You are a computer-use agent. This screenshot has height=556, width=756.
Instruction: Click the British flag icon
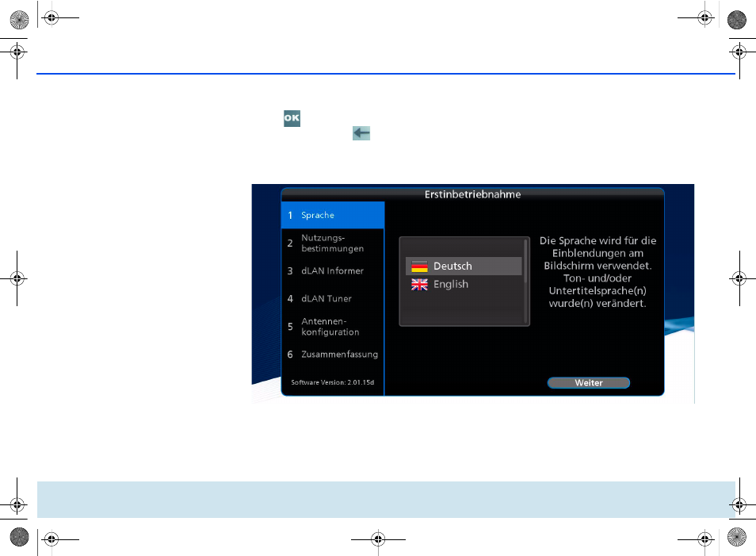point(419,285)
